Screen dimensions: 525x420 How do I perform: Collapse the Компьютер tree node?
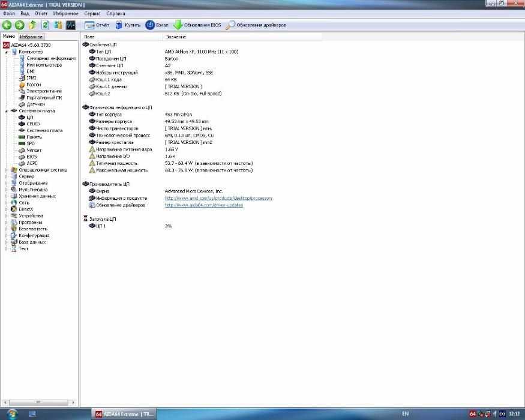click(7, 52)
